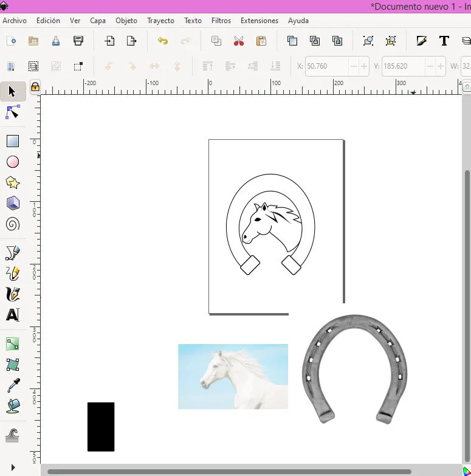This screenshot has width=471, height=476.
Task: Decrease Y position with minus stepper
Action: (x=430, y=66)
